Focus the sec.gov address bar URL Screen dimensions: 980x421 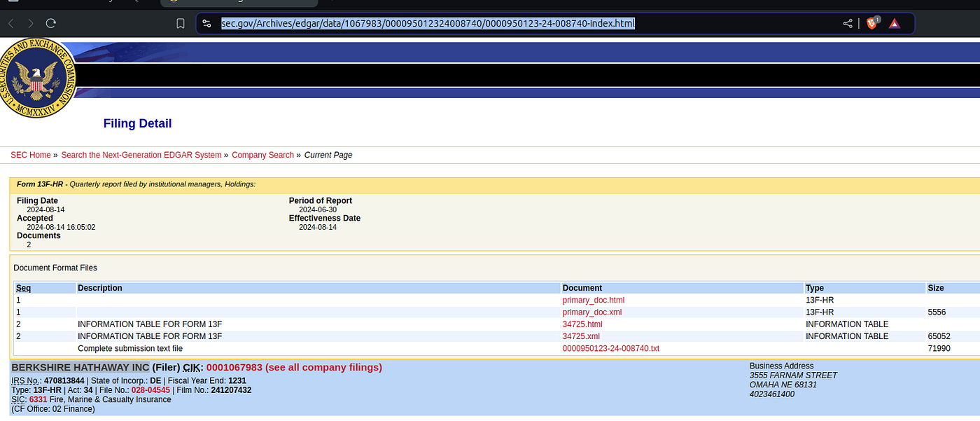(x=428, y=23)
